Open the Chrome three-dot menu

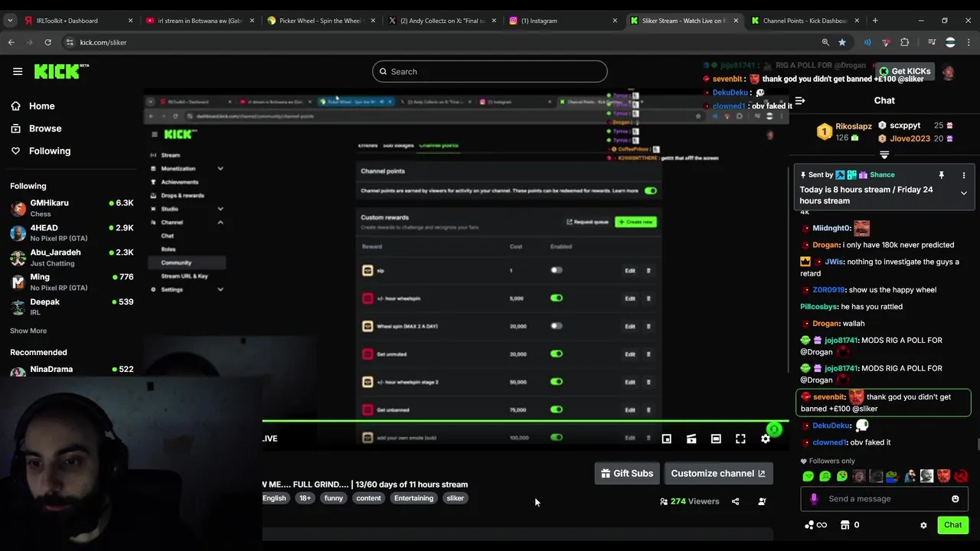[969, 42]
